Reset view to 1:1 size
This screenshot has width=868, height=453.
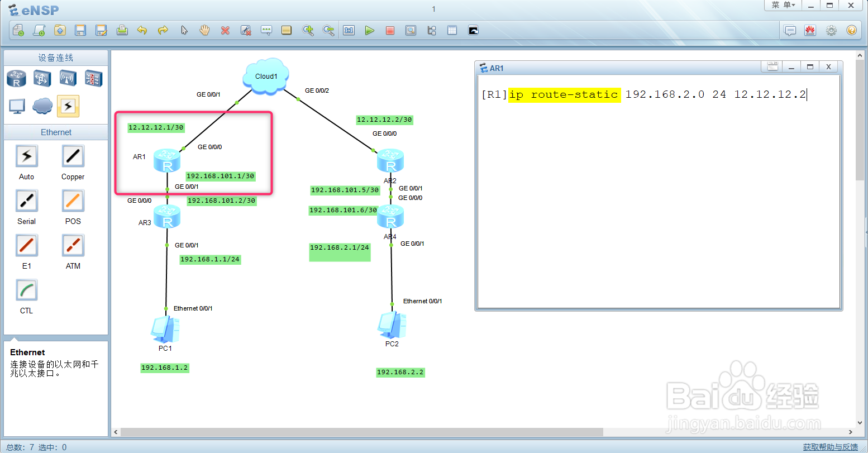pyautogui.click(x=349, y=30)
